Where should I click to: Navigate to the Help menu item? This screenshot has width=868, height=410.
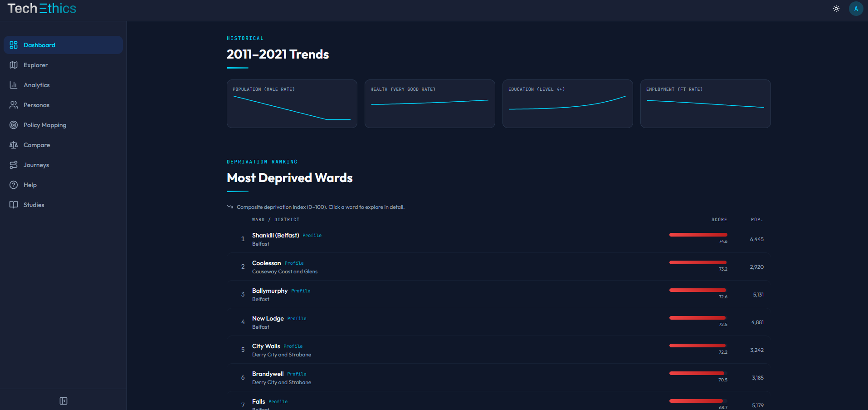(30, 185)
